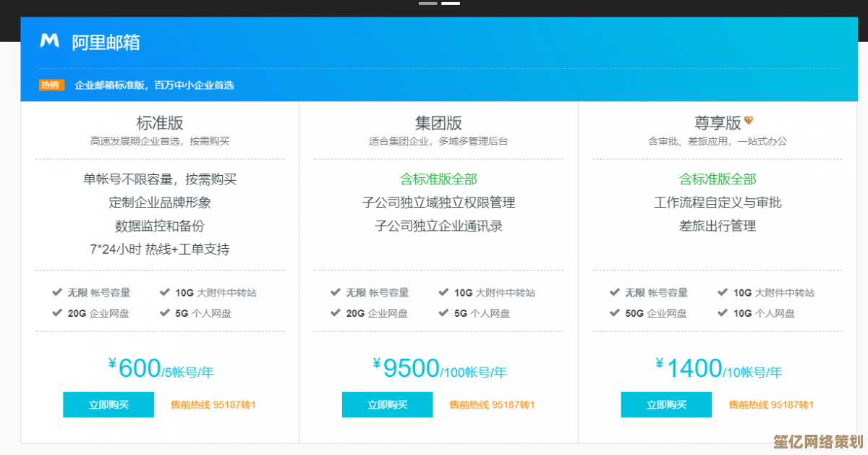
Task: Click the ¥9500 price in 集团版
Action: 411,368
